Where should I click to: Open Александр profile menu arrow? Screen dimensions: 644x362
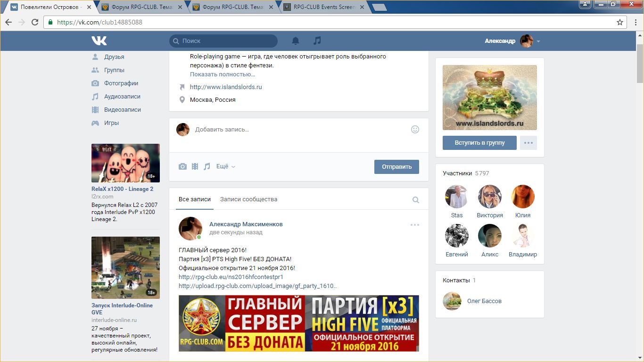tap(538, 41)
